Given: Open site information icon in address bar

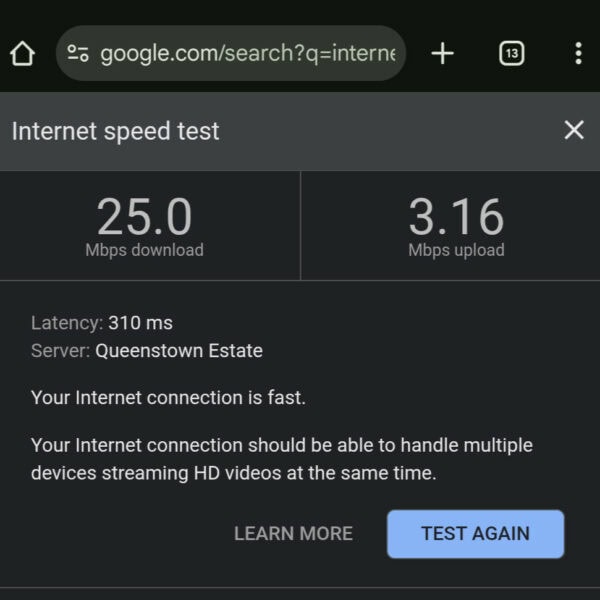Looking at the screenshot, I should (78, 54).
